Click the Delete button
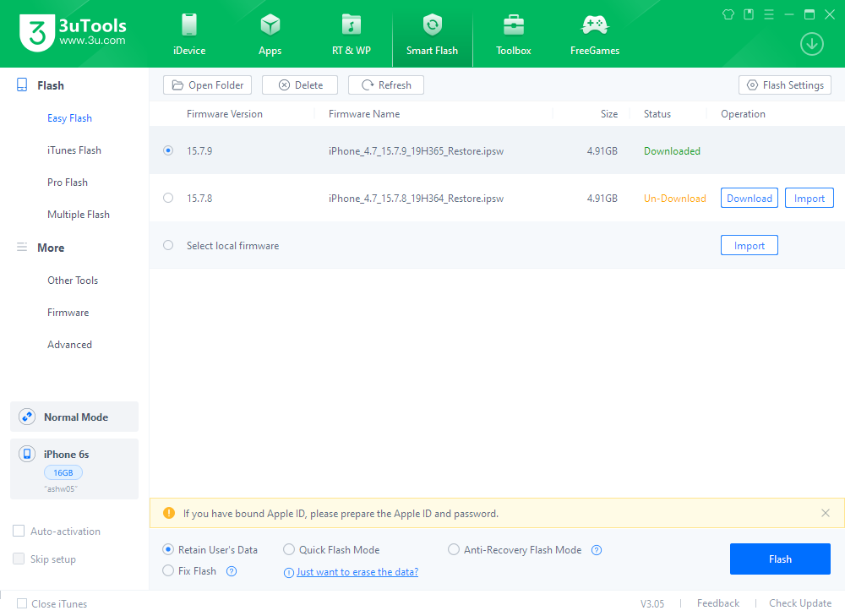This screenshot has height=616, width=845. click(300, 85)
